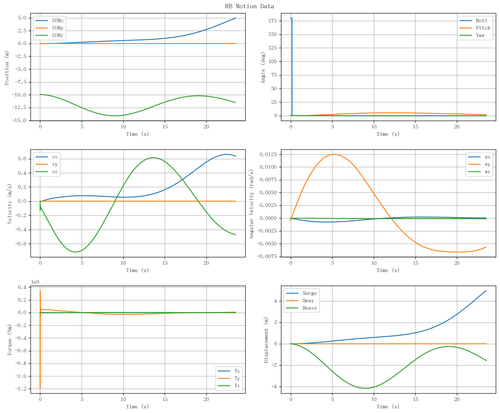
Task: Click the "RB Motion Data" figure title
Action: (250, 6)
